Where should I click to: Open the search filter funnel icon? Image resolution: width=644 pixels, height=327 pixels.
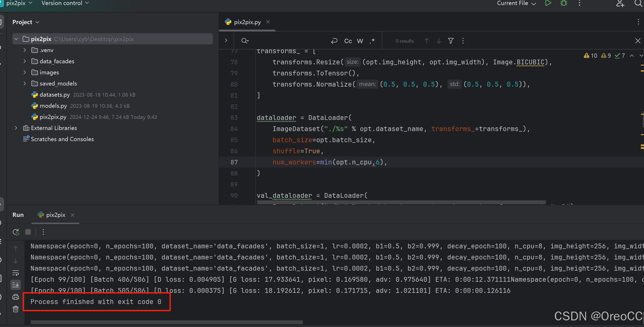(x=451, y=41)
